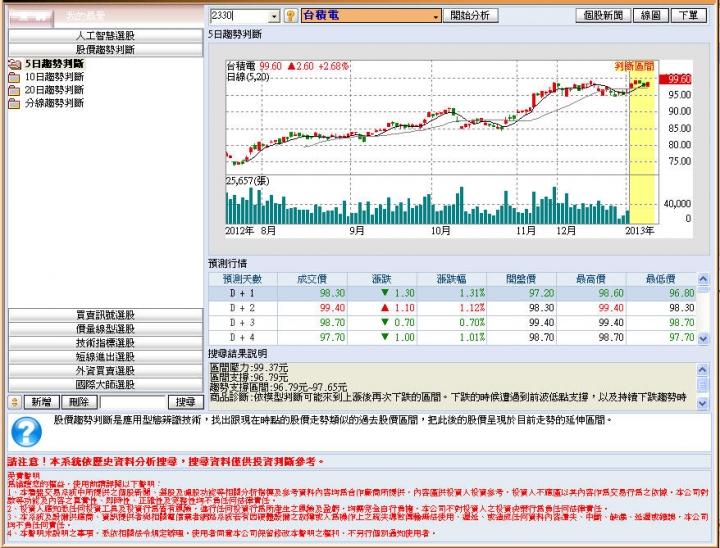Click the 線圖 chart button
Image resolution: width=720 pixels, height=548 pixels.
[651, 16]
